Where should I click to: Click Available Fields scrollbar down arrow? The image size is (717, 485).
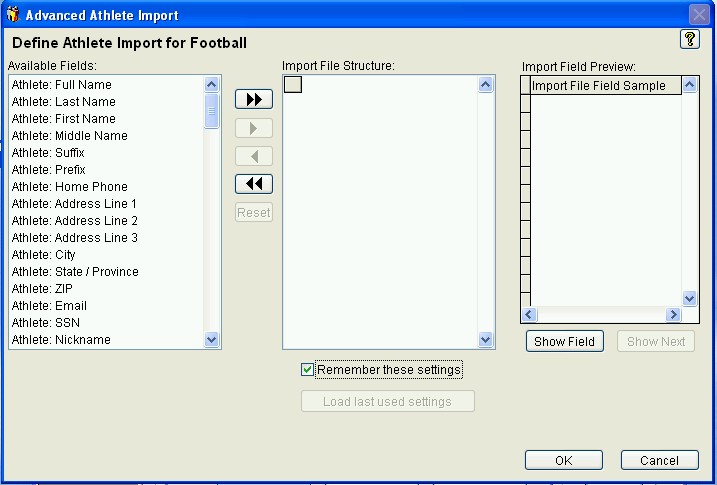tap(211, 340)
